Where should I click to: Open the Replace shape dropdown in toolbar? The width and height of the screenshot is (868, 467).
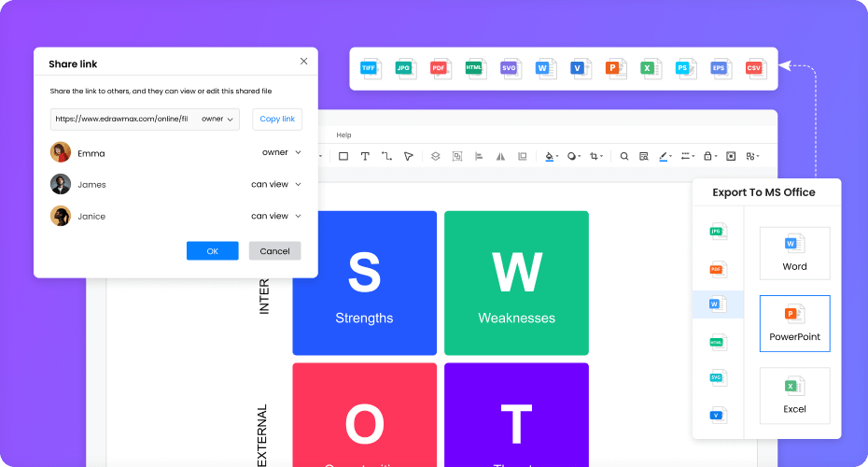click(752, 156)
